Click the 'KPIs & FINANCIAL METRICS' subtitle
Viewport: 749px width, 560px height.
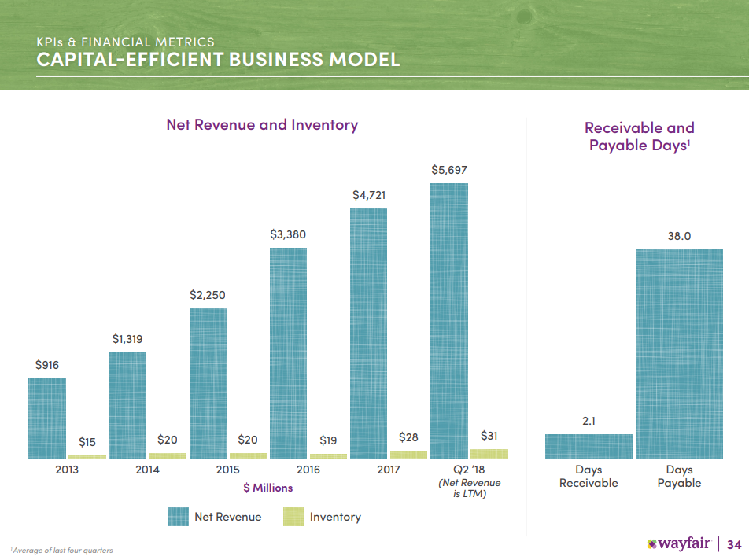coord(126,42)
